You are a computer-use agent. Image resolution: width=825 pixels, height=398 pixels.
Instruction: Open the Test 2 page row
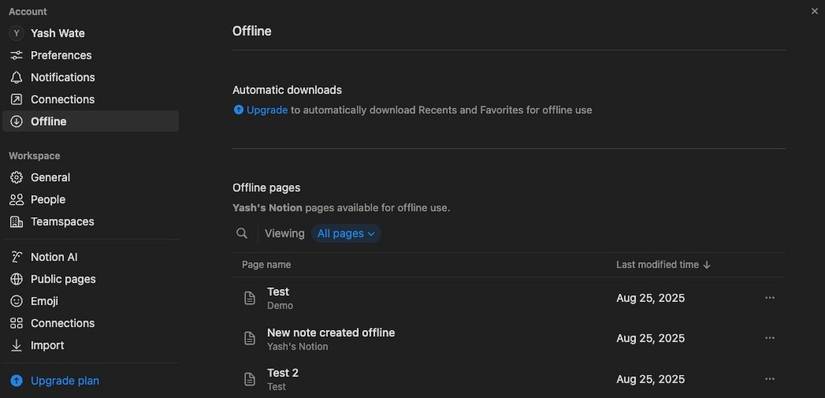pyautogui.click(x=509, y=379)
